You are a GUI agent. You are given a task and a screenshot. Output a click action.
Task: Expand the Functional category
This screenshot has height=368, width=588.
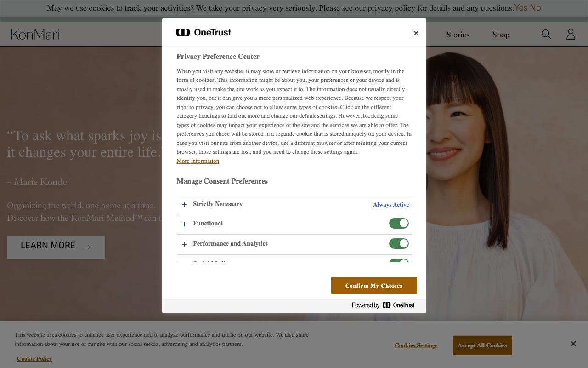tap(184, 224)
